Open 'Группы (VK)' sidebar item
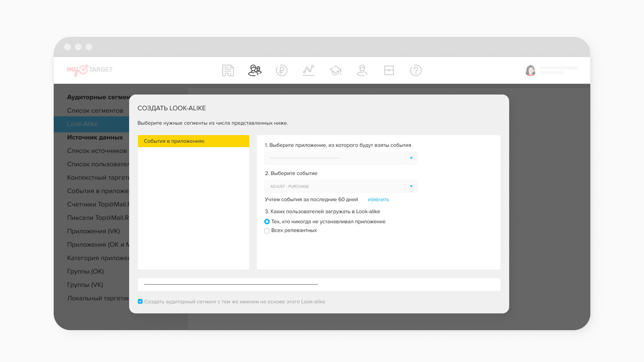644x362 pixels. click(x=85, y=285)
